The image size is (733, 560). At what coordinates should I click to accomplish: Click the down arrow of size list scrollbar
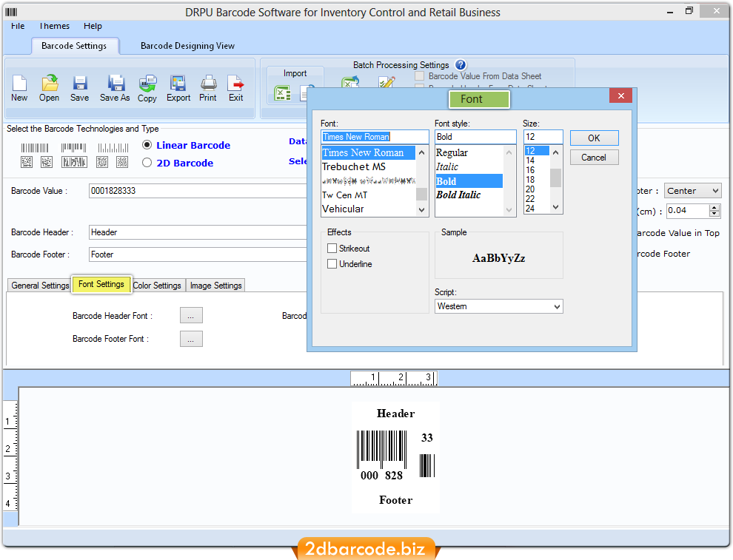[556, 207]
